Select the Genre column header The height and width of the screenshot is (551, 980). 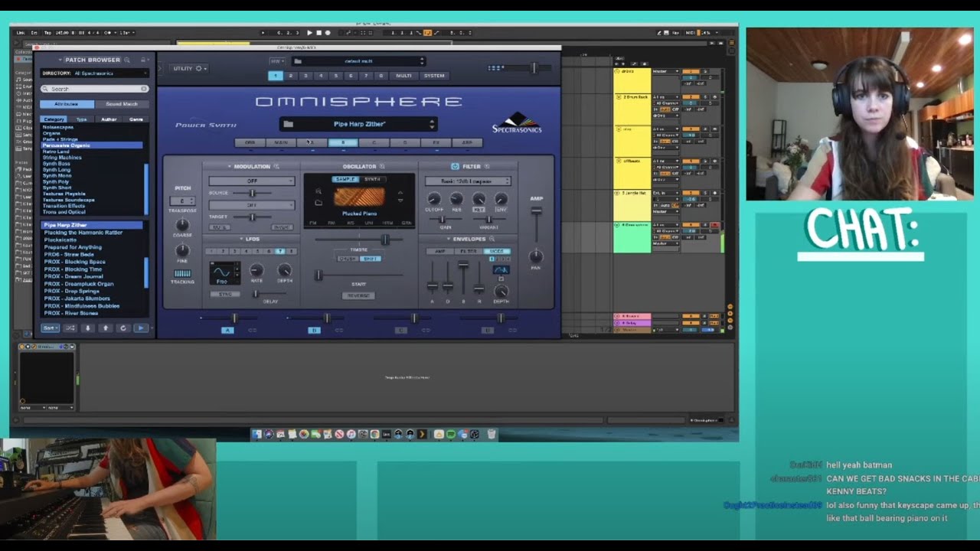point(136,119)
